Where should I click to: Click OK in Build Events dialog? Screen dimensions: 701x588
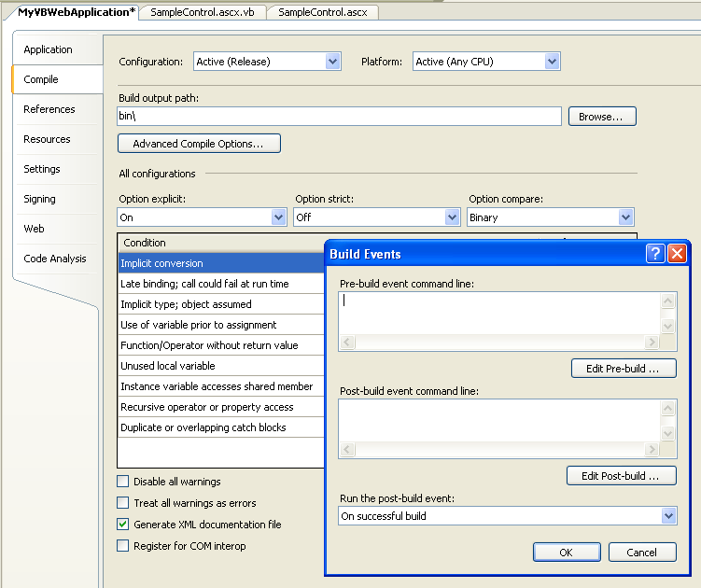tap(567, 552)
